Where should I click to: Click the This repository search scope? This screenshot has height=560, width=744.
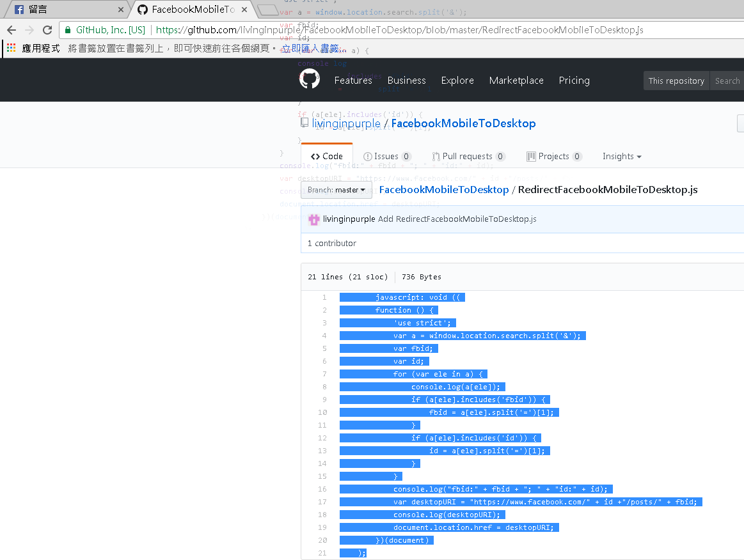click(676, 81)
